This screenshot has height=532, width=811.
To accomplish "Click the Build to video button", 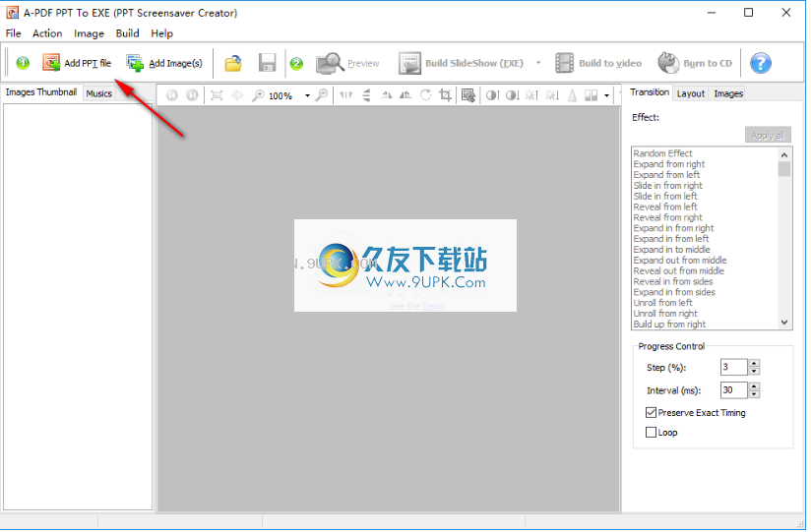I will coord(598,63).
